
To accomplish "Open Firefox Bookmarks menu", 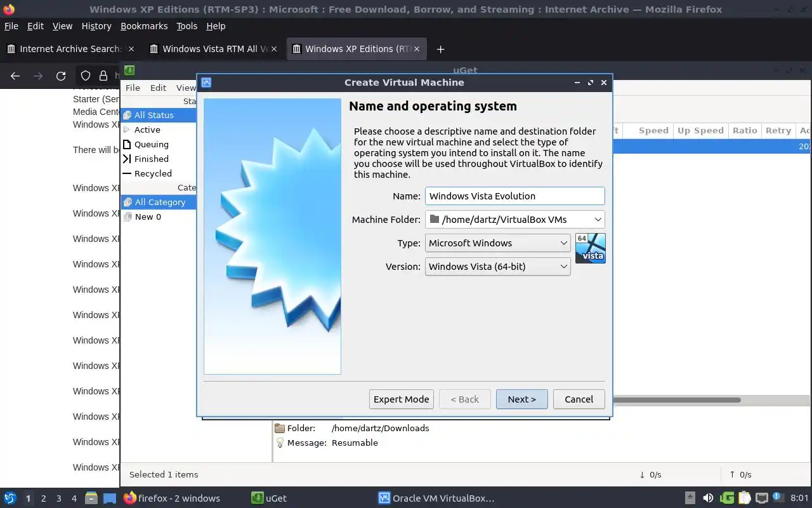I will click(144, 26).
